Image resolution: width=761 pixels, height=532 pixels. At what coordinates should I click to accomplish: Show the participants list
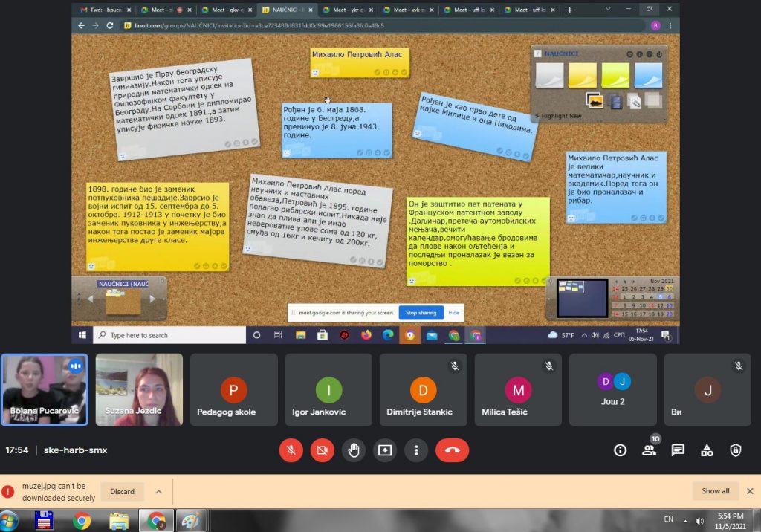coord(649,450)
